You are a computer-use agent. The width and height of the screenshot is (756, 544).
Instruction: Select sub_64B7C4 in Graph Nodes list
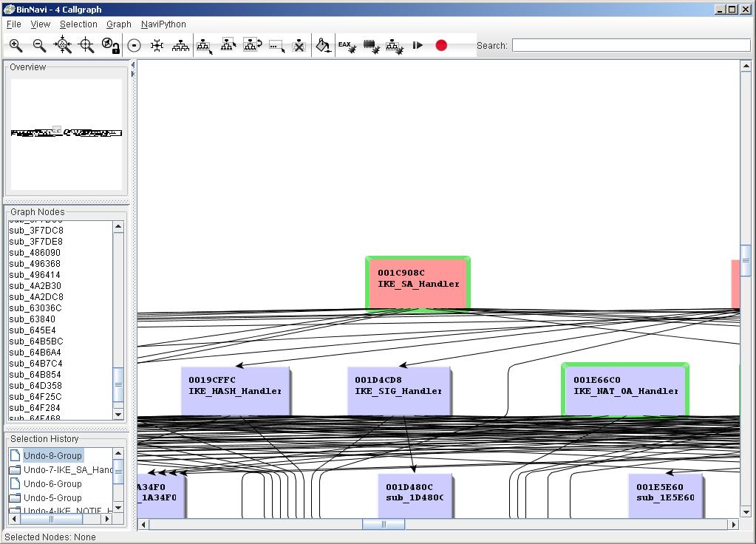35,364
